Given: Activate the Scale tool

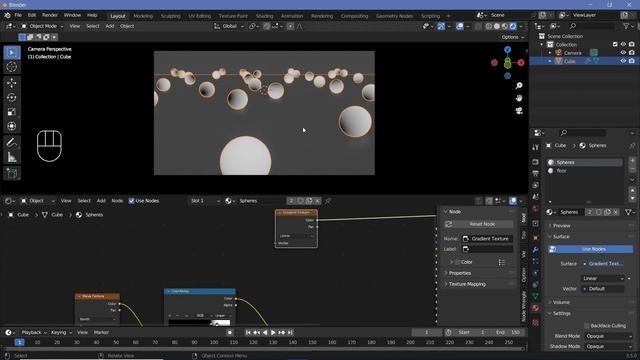Looking at the screenshot, I should coord(11,112).
